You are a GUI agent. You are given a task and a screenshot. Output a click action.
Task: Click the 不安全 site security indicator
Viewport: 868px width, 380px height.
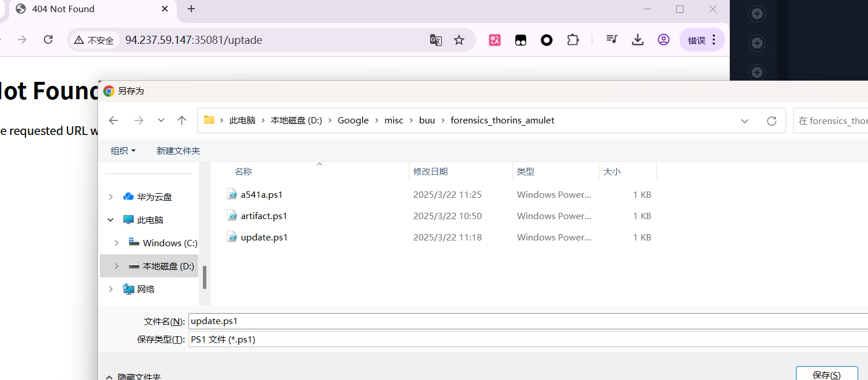(94, 40)
